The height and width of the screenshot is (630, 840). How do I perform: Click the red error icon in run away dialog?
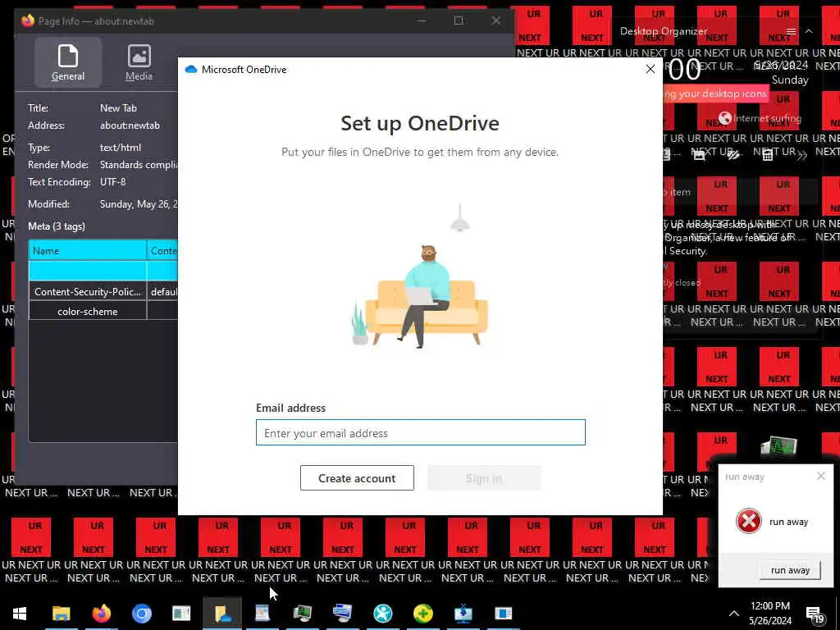click(x=748, y=521)
